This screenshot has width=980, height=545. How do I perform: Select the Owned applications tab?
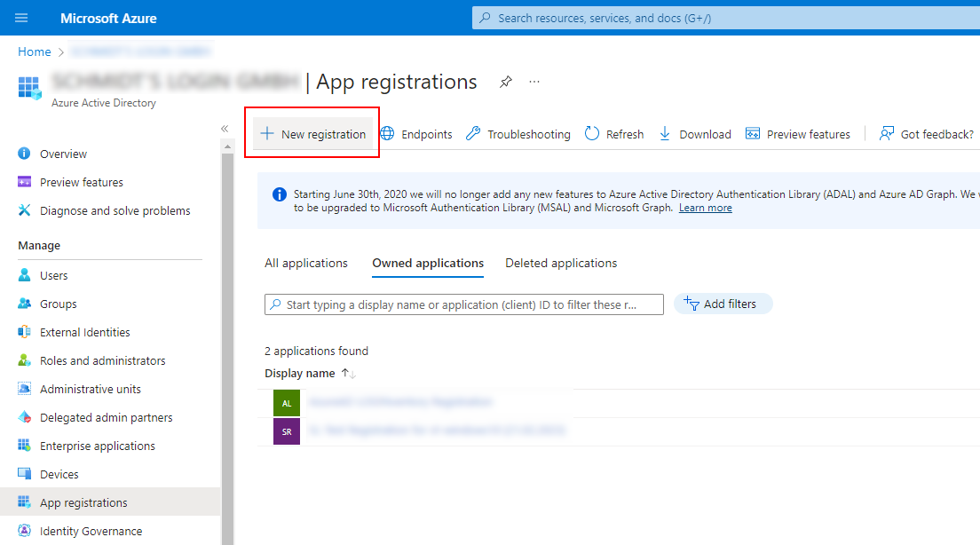428,263
